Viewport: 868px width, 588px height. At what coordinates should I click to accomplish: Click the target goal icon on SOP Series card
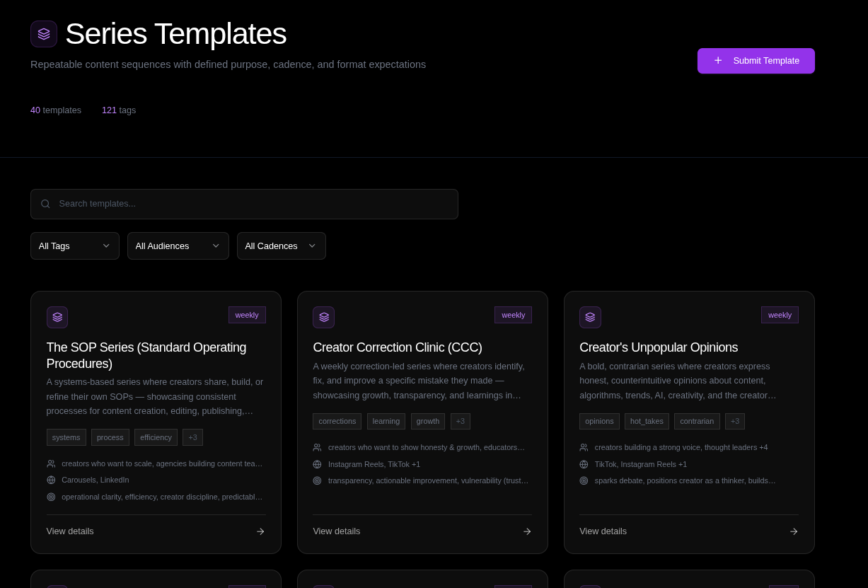[51, 497]
